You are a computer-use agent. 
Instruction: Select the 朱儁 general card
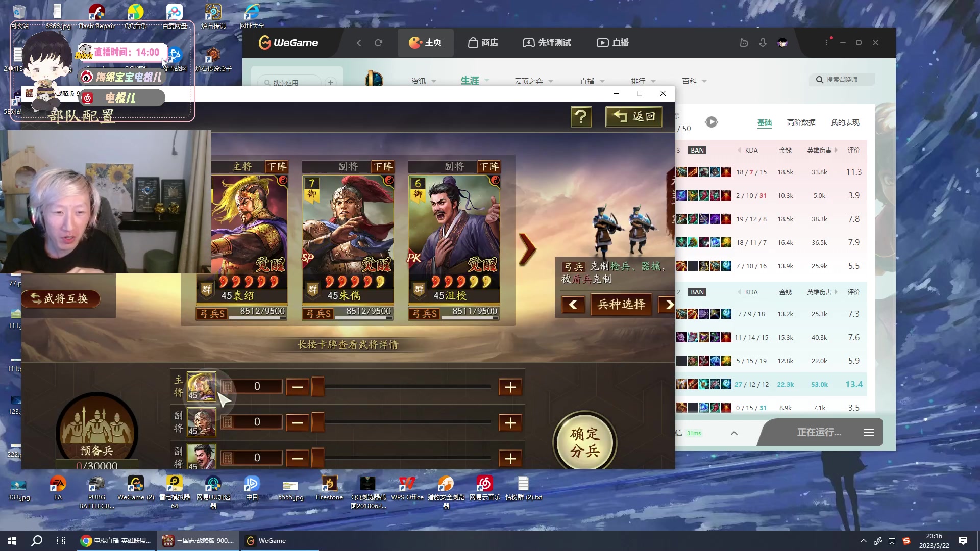click(x=348, y=239)
